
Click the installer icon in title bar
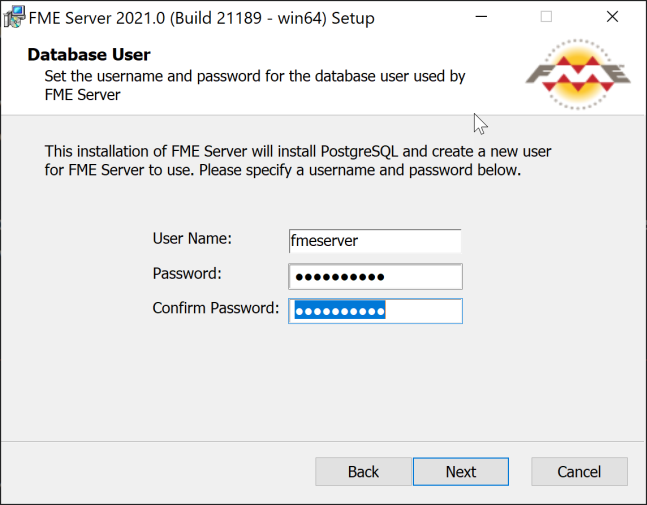[14, 18]
